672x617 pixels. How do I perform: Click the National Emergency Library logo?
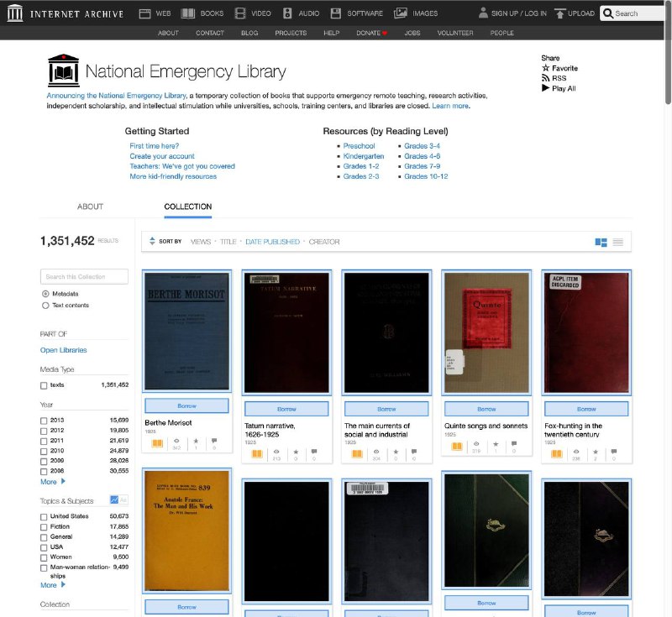point(64,71)
